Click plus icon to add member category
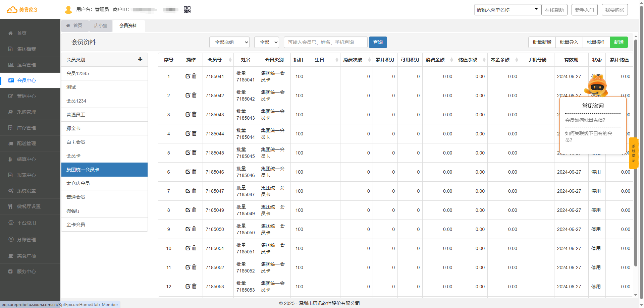 pos(140,59)
